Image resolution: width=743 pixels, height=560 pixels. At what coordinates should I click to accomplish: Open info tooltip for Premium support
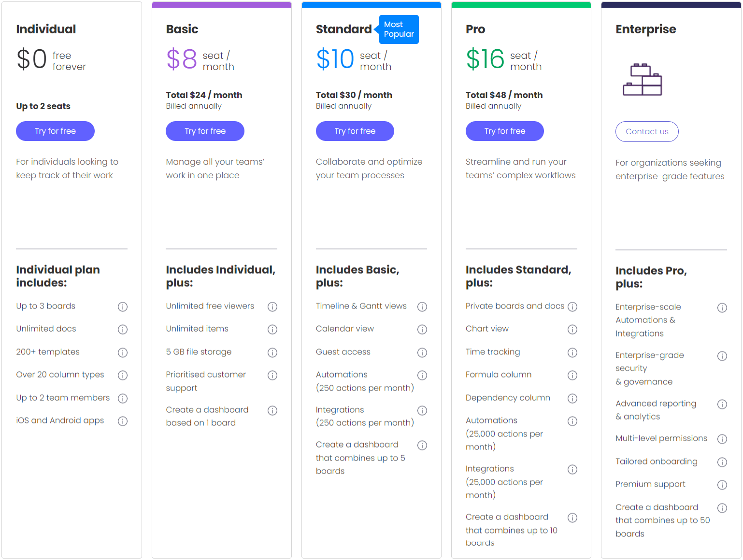click(x=722, y=485)
